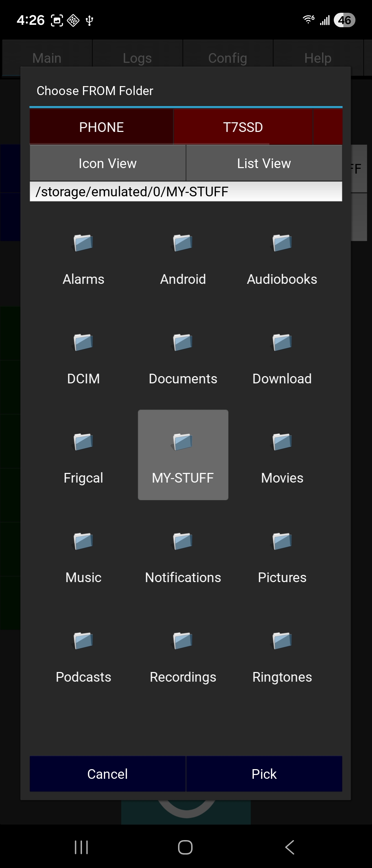Open the Android folder icon

(x=183, y=243)
